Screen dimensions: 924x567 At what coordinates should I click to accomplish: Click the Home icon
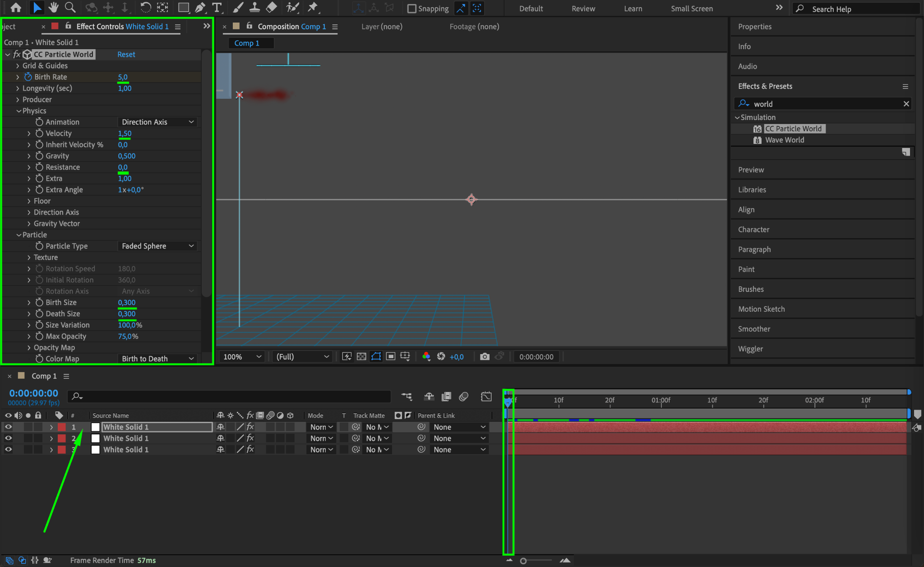[16, 8]
